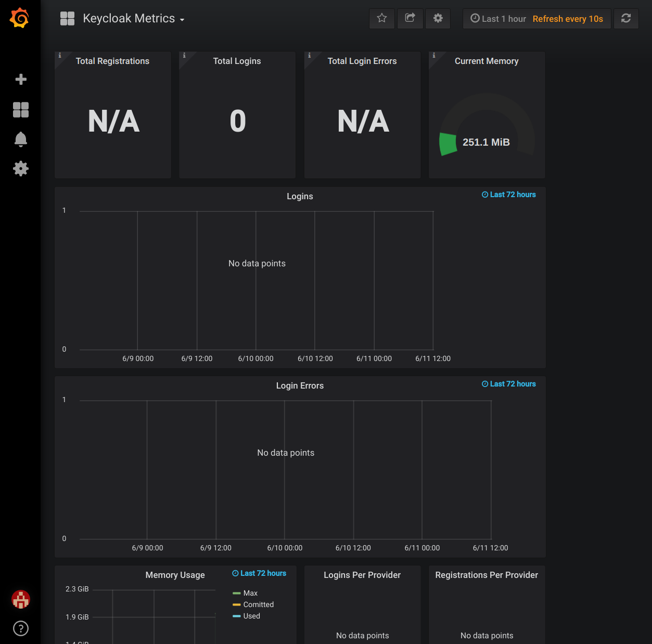Image resolution: width=652 pixels, height=644 pixels.
Task: Open color picker for Max series swatch
Action: [237, 593]
